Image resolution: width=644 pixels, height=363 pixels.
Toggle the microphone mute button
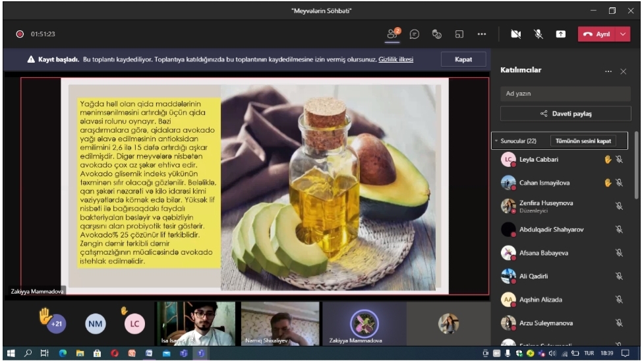click(539, 34)
